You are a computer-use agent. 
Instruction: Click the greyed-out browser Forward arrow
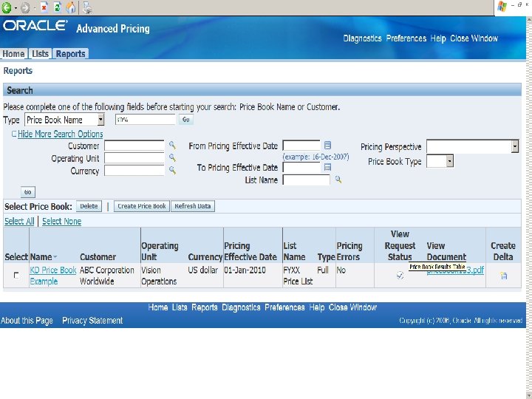25,8
